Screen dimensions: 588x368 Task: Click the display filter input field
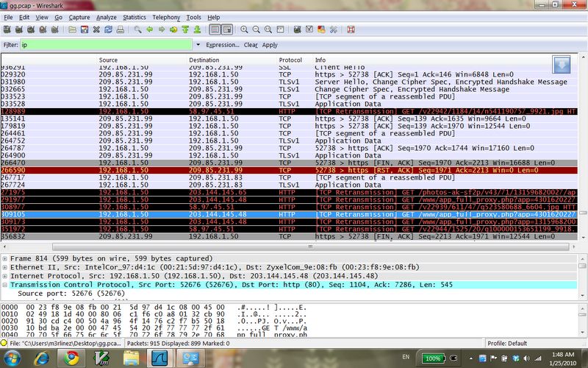pyautogui.click(x=106, y=45)
